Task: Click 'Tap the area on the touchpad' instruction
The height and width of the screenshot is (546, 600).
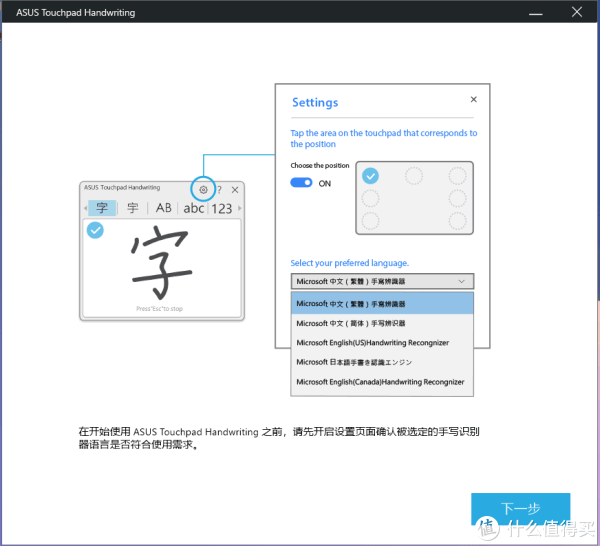Action: click(384, 139)
